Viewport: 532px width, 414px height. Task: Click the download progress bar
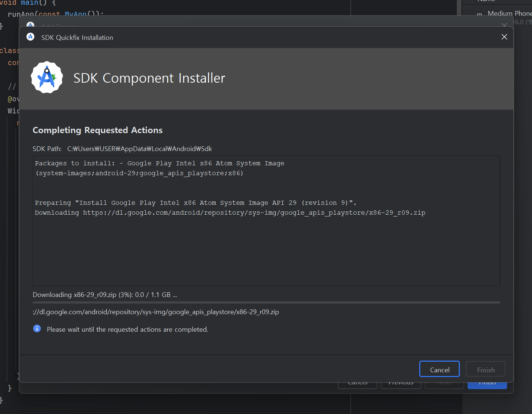[x=267, y=302]
